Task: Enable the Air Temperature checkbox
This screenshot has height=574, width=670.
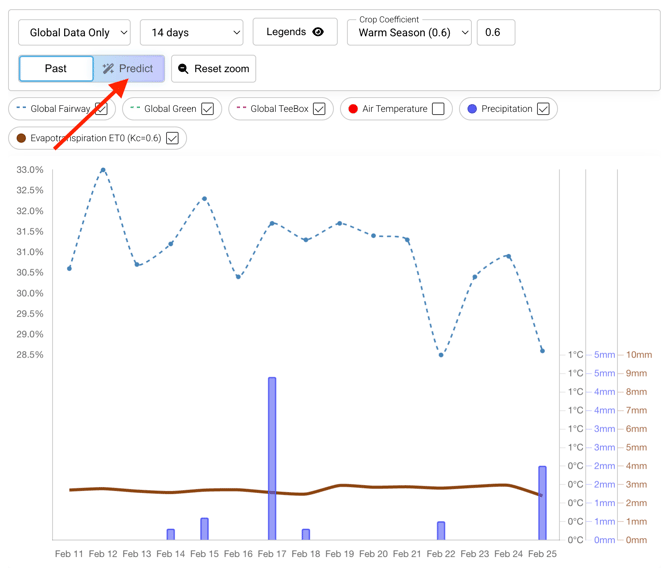Action: [x=438, y=109]
